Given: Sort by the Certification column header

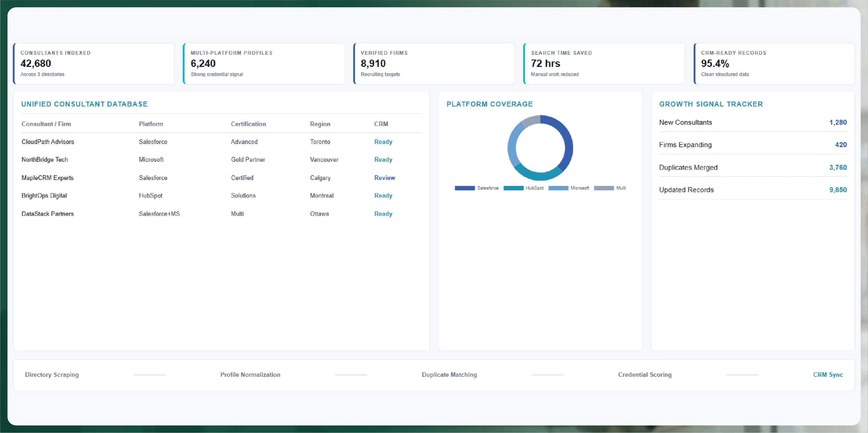Looking at the screenshot, I should (248, 124).
